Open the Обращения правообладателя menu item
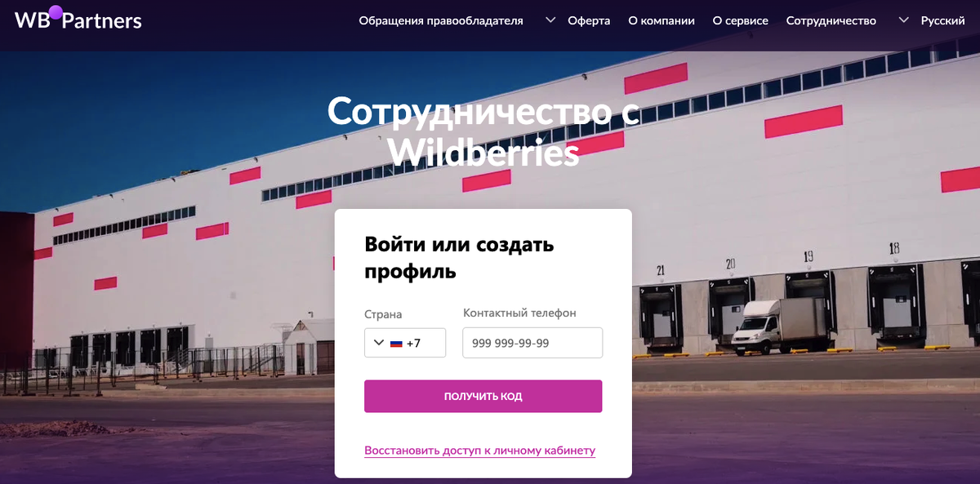 pyautogui.click(x=441, y=20)
